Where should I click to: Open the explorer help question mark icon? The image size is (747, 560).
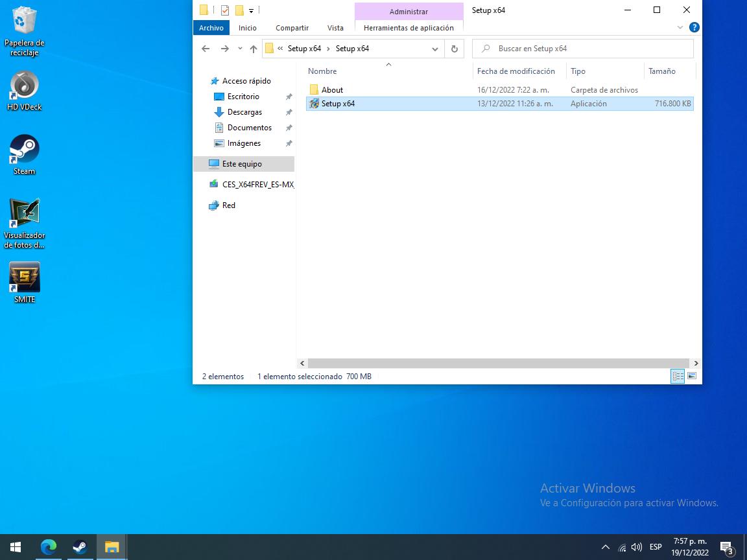click(694, 28)
